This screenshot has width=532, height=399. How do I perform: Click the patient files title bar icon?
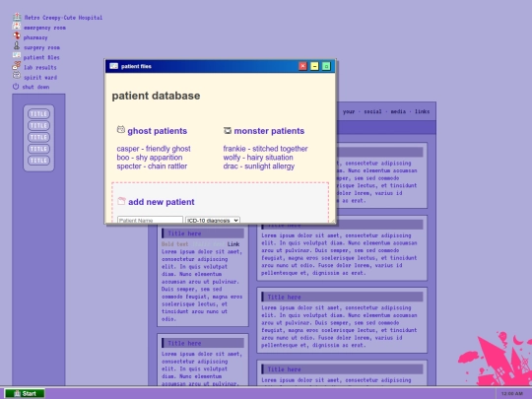[x=114, y=66]
